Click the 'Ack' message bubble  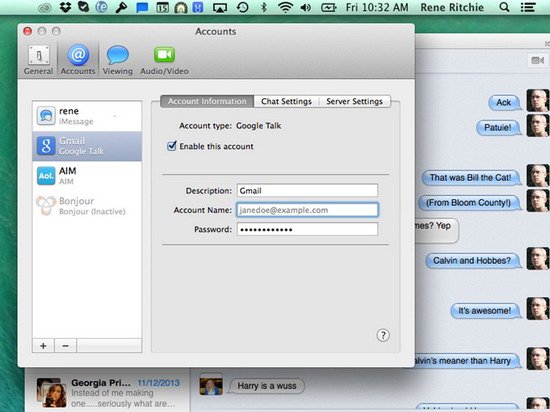(x=504, y=102)
